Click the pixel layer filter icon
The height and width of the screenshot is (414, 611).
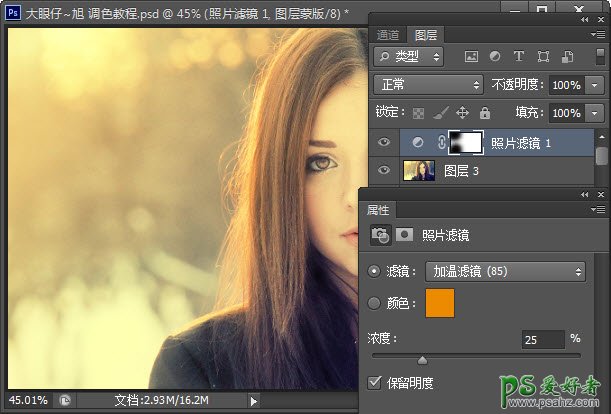tap(470, 56)
